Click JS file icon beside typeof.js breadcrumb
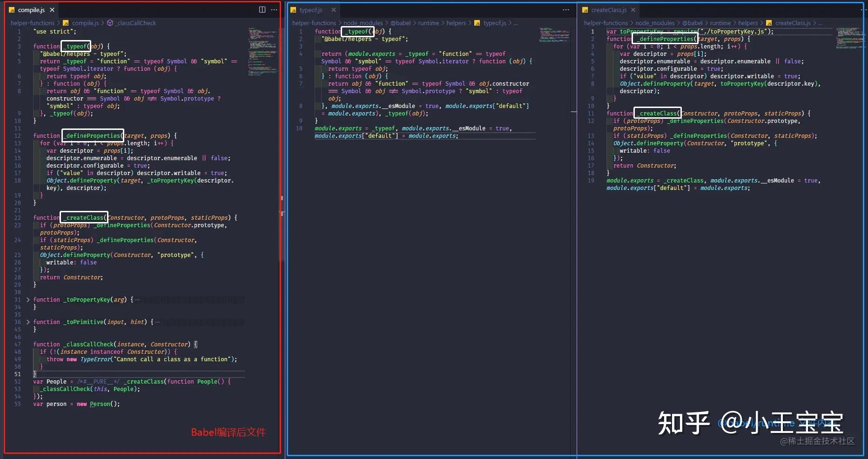 coord(477,23)
